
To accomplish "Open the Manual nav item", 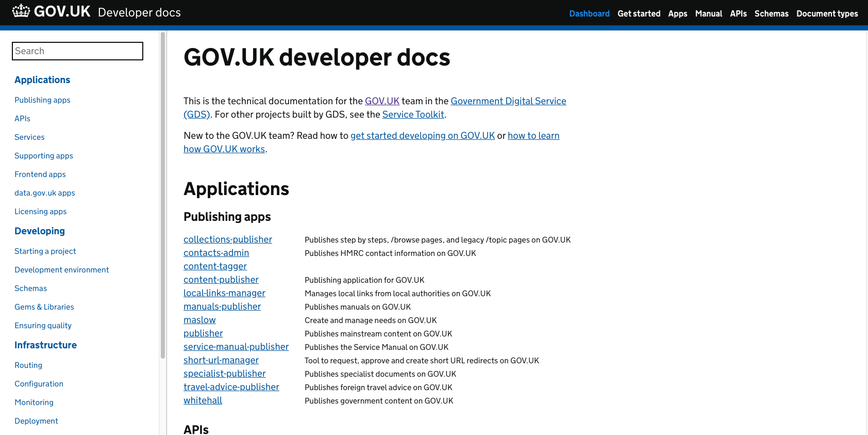I will coord(708,14).
